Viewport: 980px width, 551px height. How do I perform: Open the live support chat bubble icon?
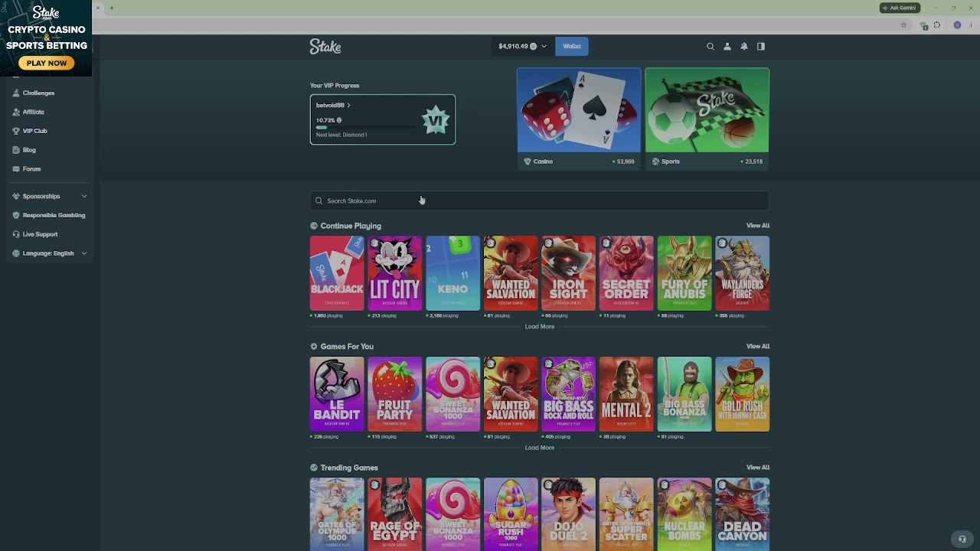[x=962, y=539]
